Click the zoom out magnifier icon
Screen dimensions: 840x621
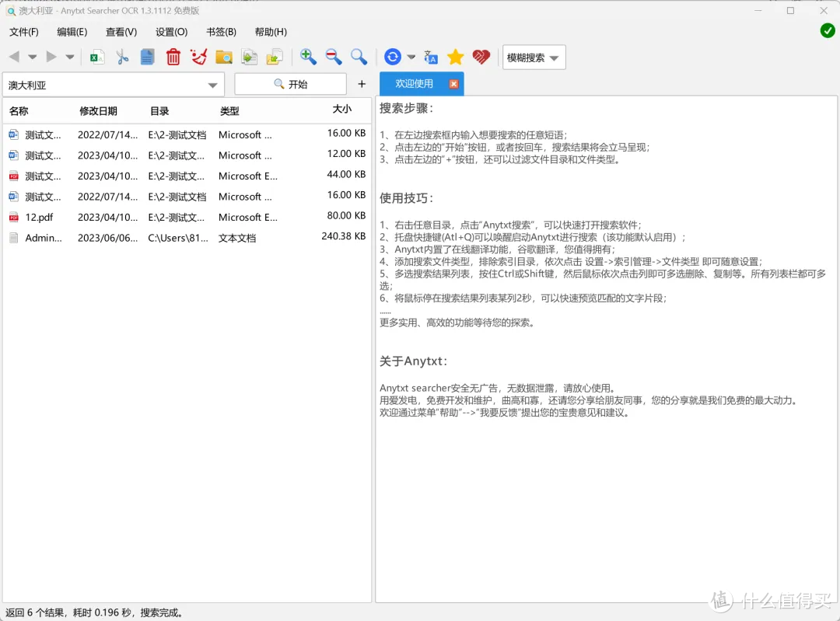point(333,57)
